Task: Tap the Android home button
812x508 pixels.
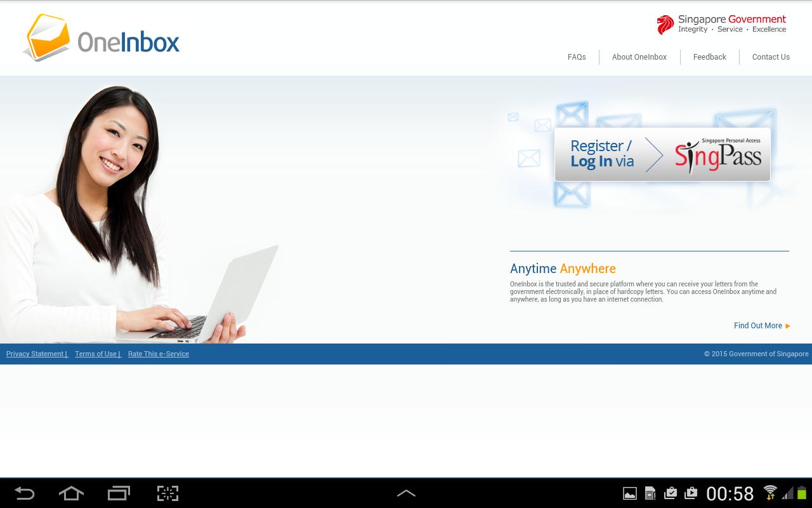Action: (71, 493)
